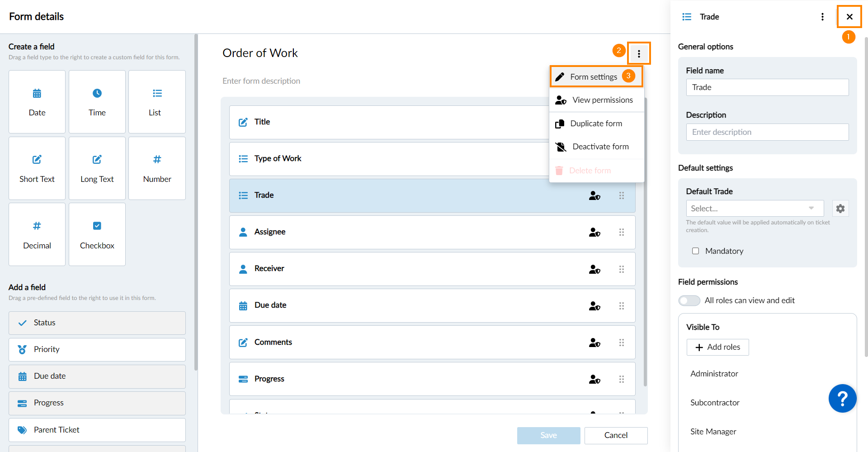Open the blue help question mark button
The height and width of the screenshot is (452, 868).
842,399
